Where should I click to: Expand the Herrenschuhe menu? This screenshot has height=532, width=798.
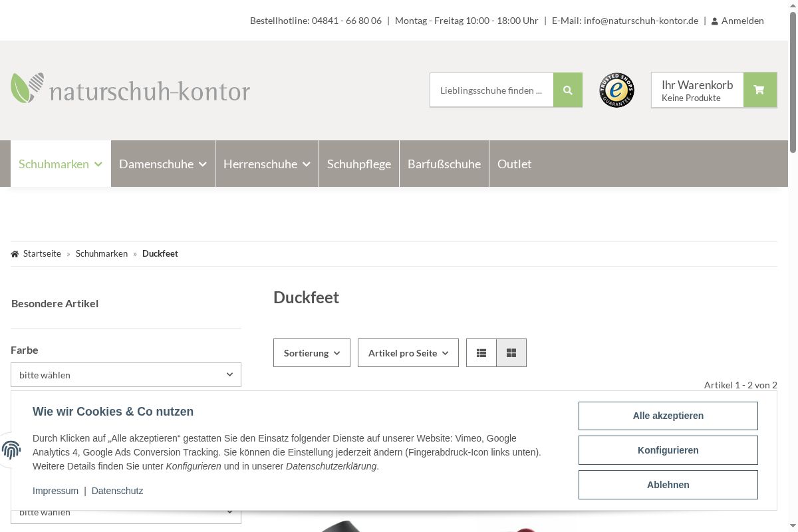tap(267, 164)
